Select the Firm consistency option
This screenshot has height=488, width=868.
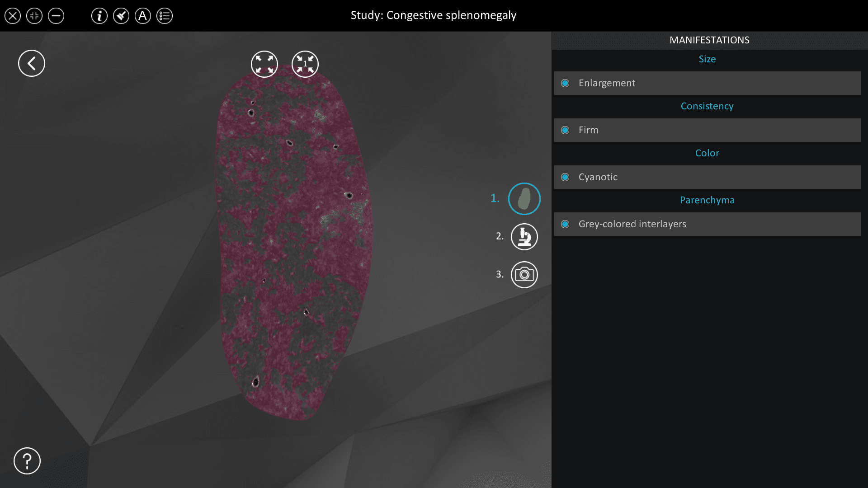coord(708,130)
